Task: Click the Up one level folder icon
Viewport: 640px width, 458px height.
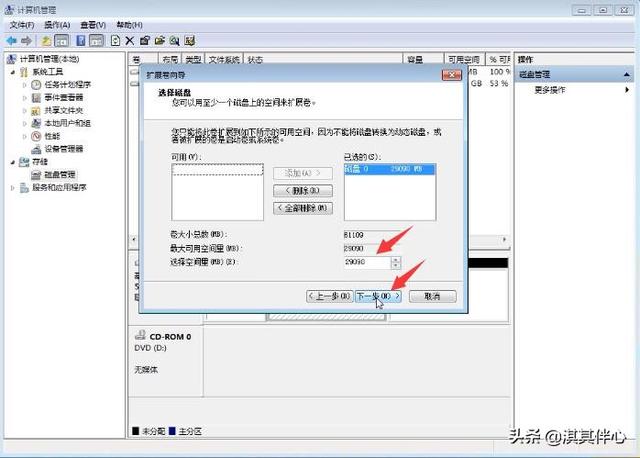Action: (x=46, y=40)
